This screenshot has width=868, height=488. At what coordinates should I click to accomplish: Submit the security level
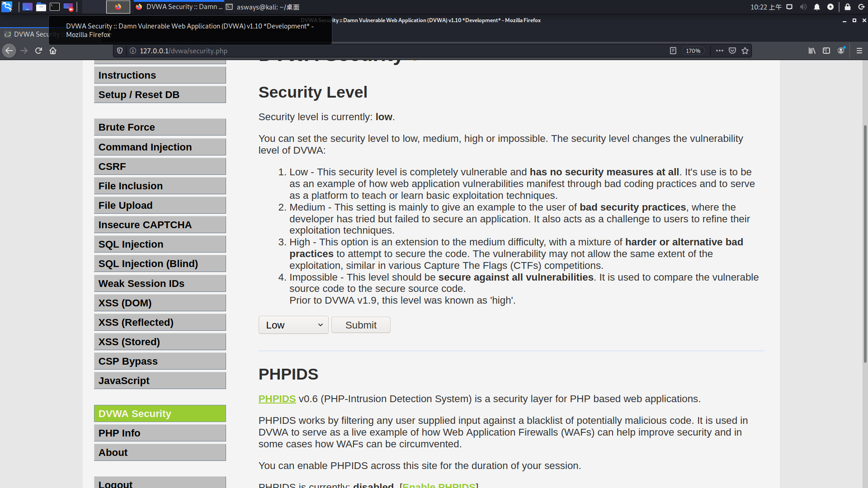pos(361,325)
